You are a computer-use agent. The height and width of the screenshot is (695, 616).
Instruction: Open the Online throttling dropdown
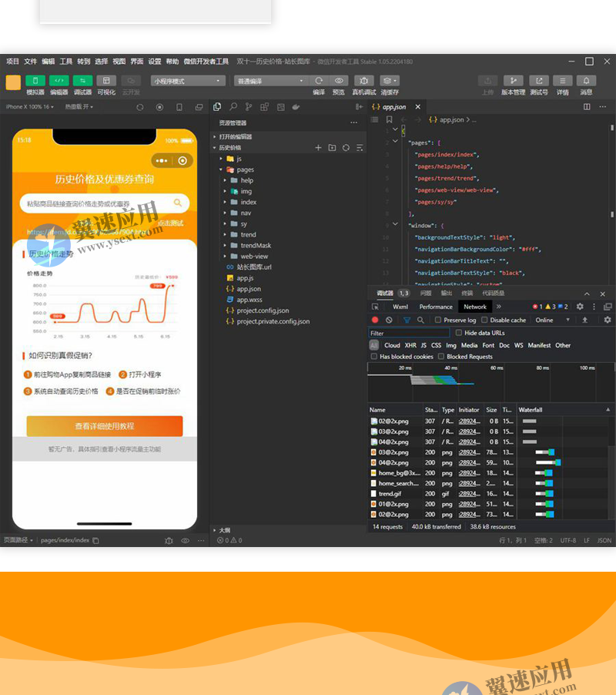coord(553,320)
